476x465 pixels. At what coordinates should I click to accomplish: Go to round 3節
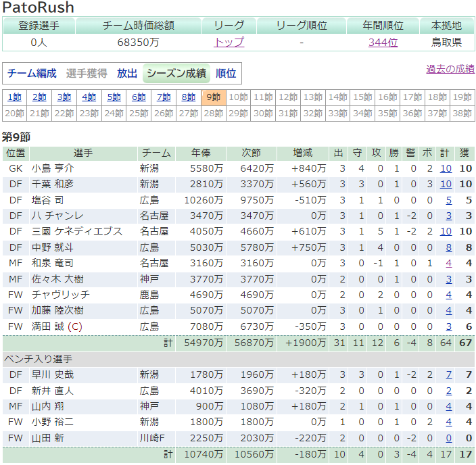64,97
